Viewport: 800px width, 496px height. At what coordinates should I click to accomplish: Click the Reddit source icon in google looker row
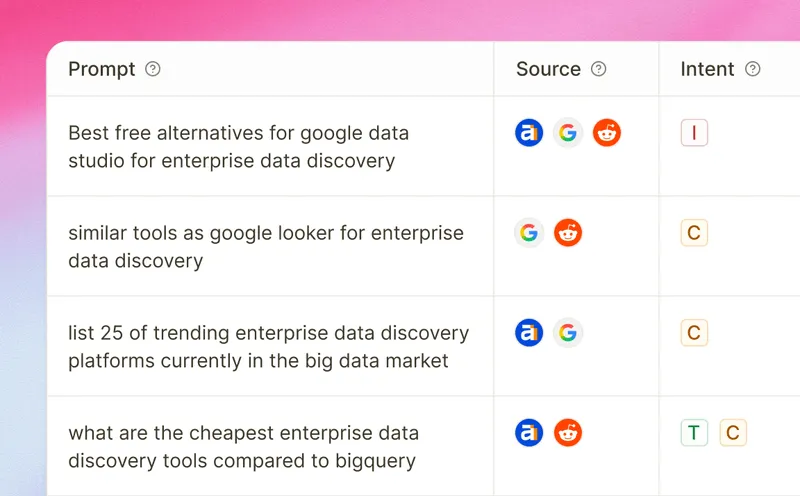(568, 233)
